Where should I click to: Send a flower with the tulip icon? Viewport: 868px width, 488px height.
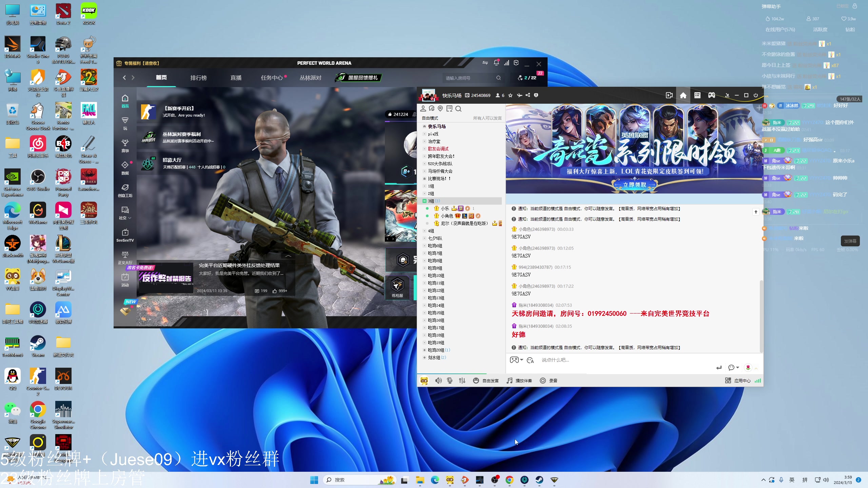point(748,367)
